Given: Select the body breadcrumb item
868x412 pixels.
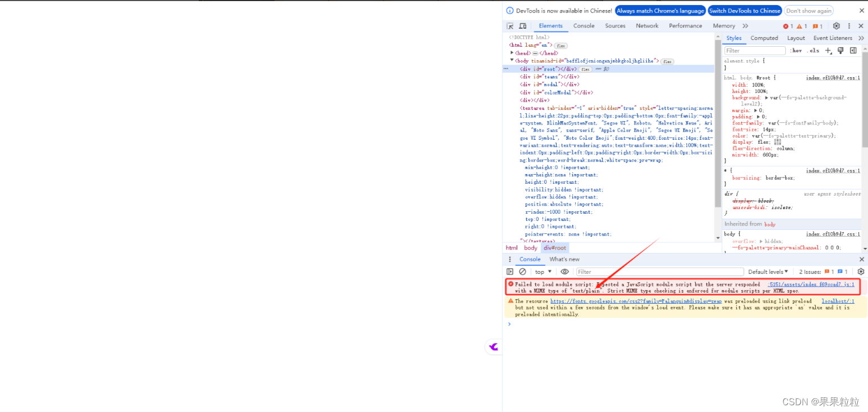Looking at the screenshot, I should coord(531,248).
